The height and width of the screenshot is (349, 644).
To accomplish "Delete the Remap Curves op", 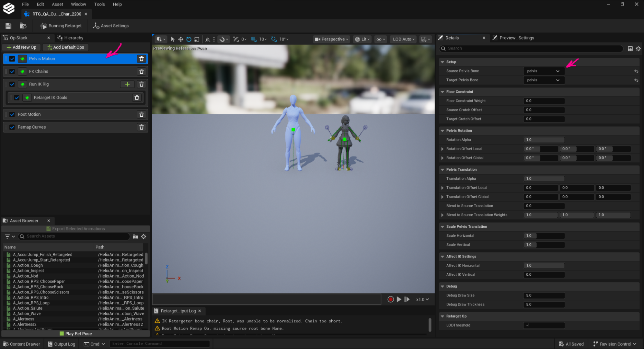I will pos(141,127).
